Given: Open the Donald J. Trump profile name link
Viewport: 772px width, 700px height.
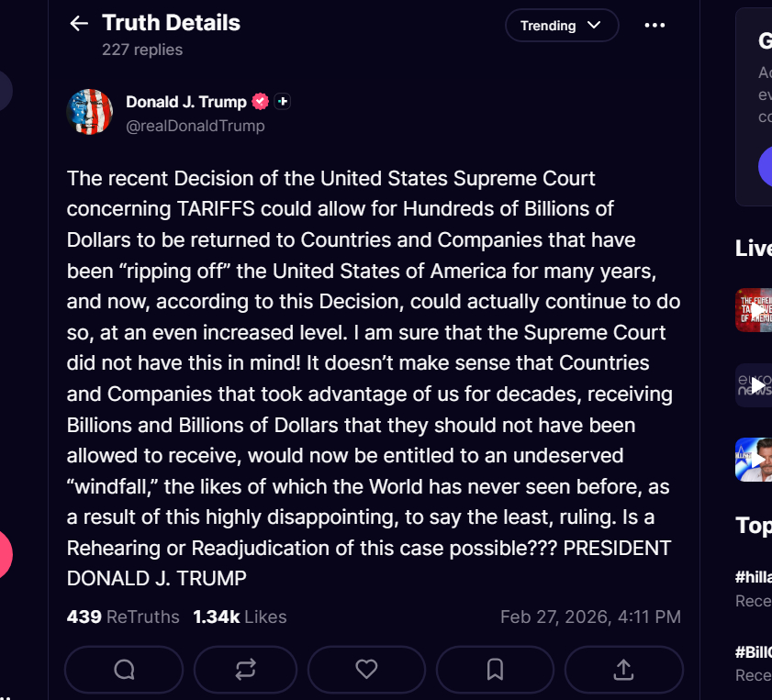Looking at the screenshot, I should click(186, 102).
